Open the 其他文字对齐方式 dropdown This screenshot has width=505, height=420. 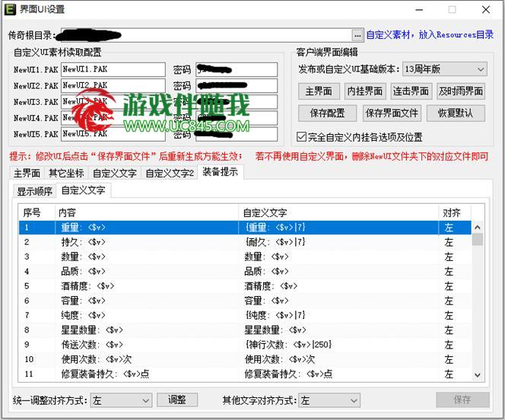(x=329, y=400)
